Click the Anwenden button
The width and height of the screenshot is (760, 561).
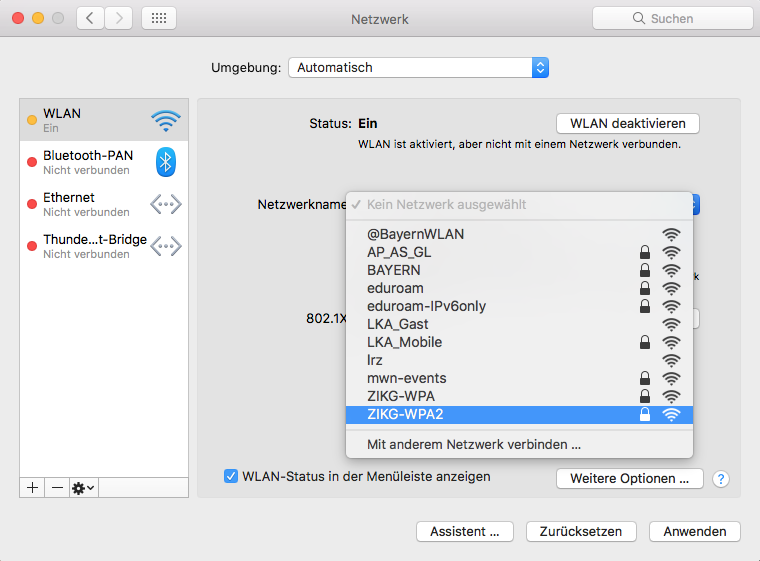click(x=694, y=531)
